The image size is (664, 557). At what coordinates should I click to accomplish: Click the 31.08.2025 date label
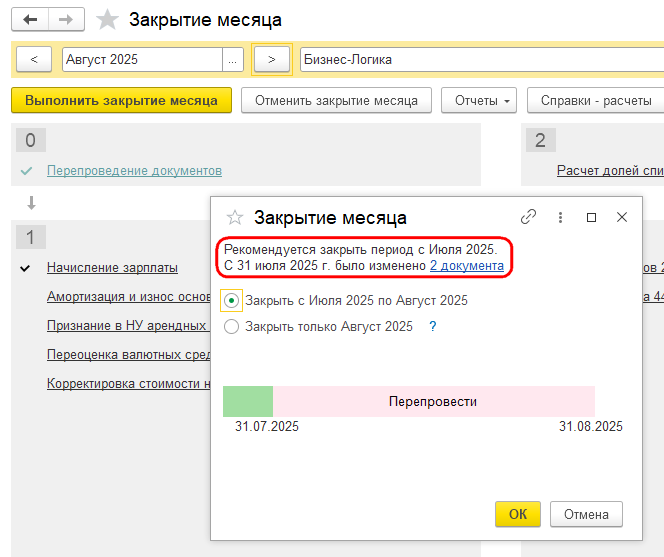pyautogui.click(x=591, y=426)
